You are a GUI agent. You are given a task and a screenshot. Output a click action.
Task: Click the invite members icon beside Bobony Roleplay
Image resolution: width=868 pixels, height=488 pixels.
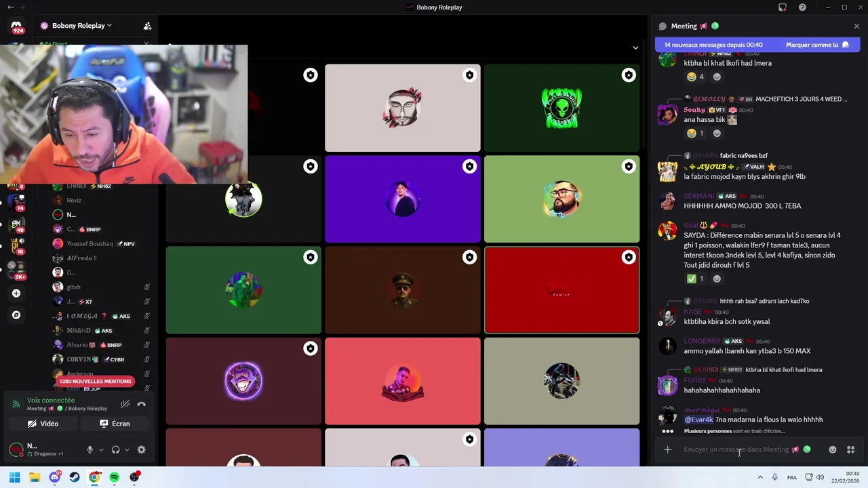tap(147, 26)
